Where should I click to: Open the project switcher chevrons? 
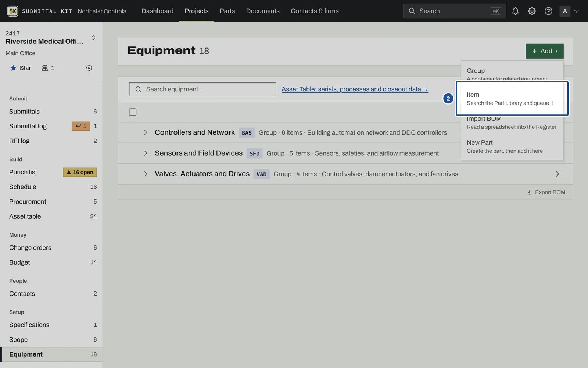(93, 38)
